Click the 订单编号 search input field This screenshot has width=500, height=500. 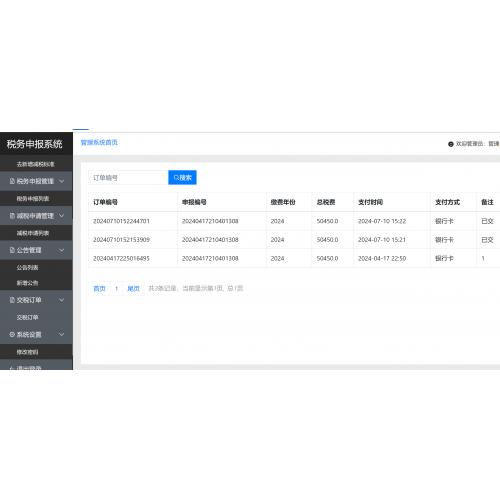[128, 178]
